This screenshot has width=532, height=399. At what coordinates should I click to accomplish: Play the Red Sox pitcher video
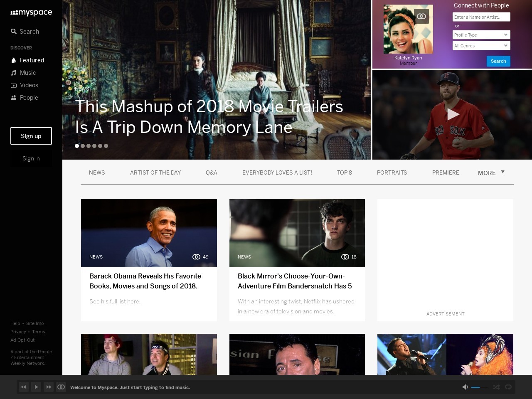pyautogui.click(x=453, y=114)
